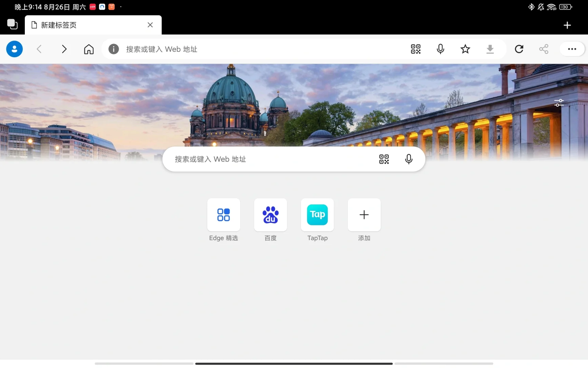Click the TapTap label text

[317, 238]
